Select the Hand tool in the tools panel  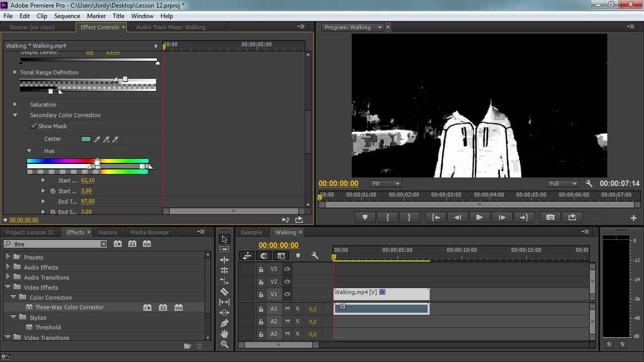[224, 334]
